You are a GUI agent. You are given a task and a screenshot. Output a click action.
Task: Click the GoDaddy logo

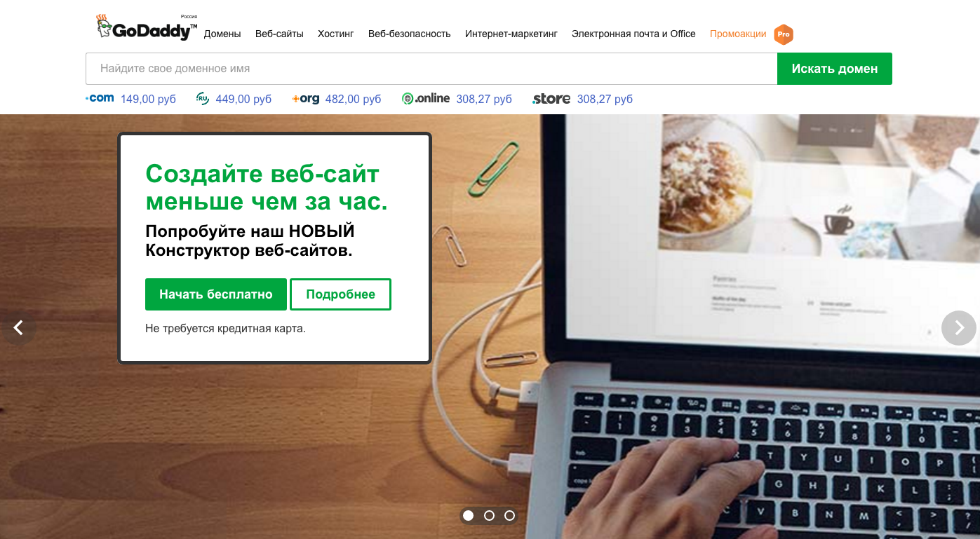pos(147,27)
